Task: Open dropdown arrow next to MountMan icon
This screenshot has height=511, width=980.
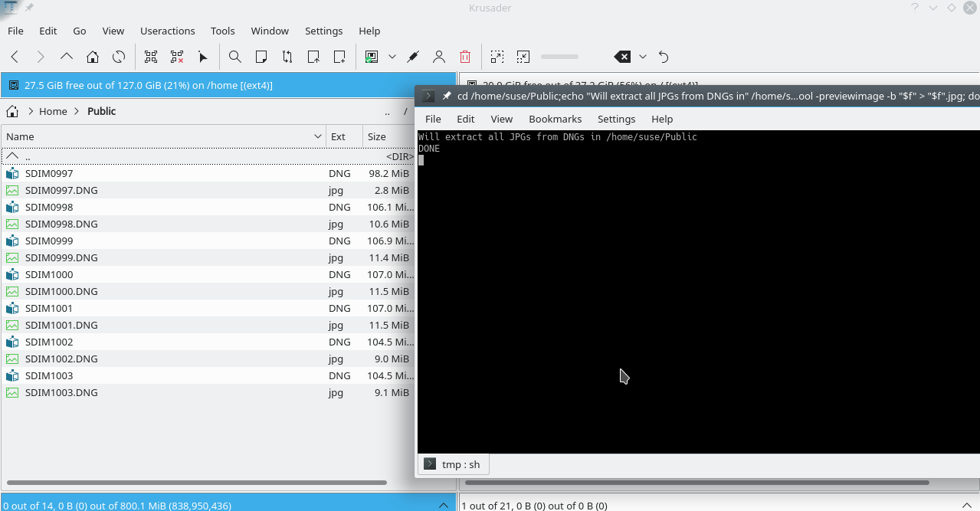Action: click(x=392, y=57)
